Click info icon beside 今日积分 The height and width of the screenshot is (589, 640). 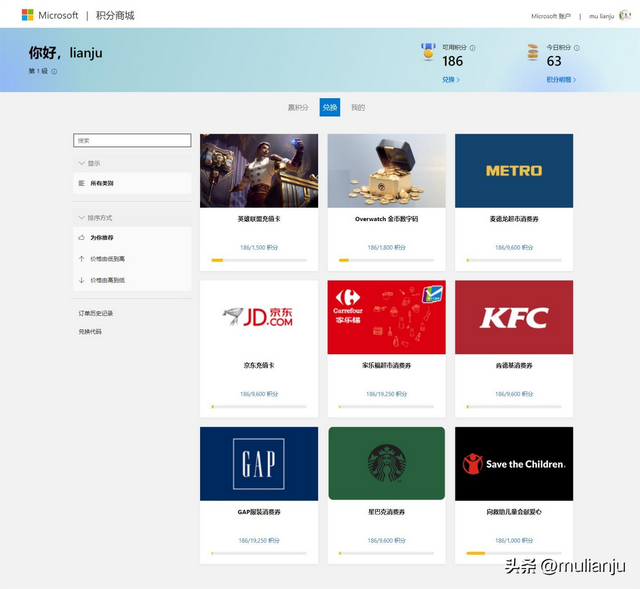[x=577, y=48]
